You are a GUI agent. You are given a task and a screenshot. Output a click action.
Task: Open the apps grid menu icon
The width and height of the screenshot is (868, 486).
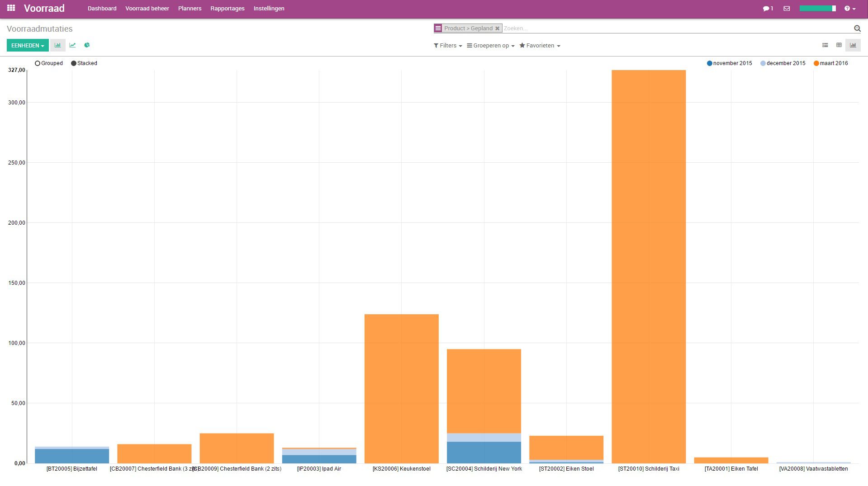point(11,8)
